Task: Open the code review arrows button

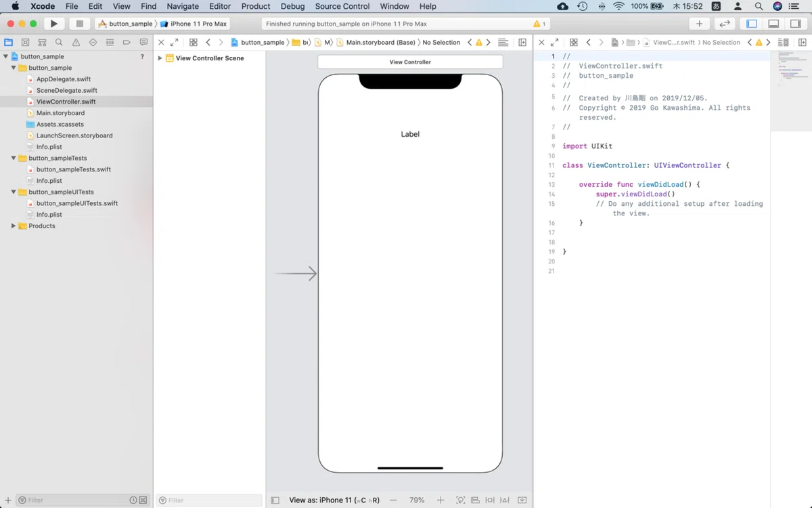Action: coord(724,24)
